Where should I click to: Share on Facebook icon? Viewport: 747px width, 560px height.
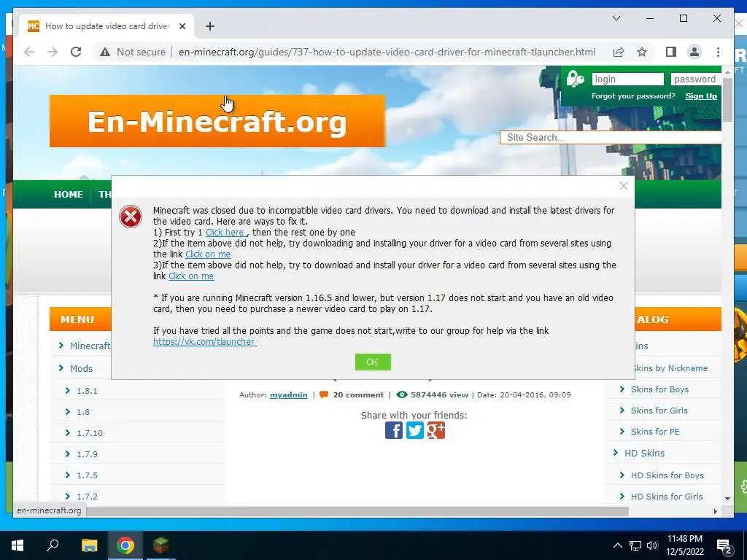(393, 430)
